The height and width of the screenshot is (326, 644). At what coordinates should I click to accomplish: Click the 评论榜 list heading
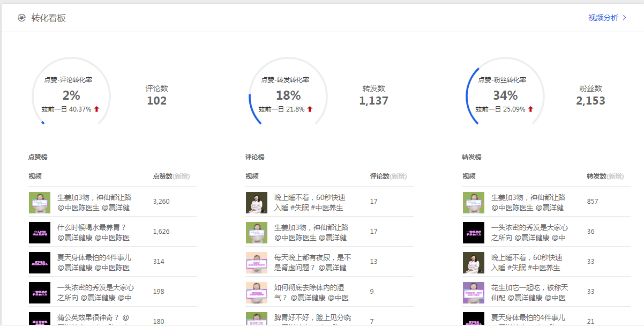254,157
